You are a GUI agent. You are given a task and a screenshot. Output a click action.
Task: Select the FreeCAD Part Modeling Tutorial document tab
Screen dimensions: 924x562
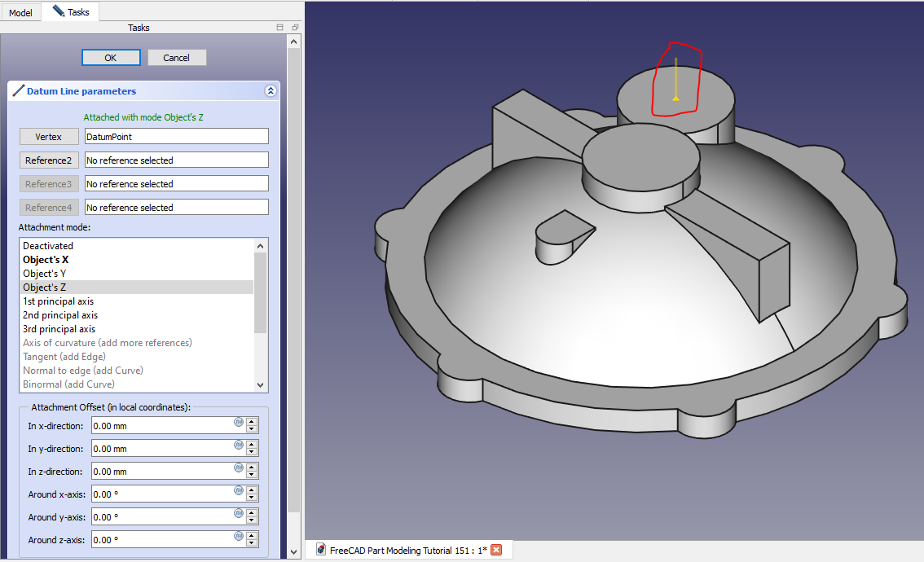[407, 550]
